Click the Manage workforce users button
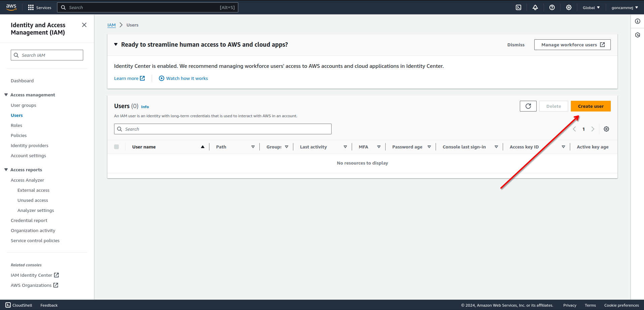Image resolution: width=644 pixels, height=310 pixels. [572, 45]
